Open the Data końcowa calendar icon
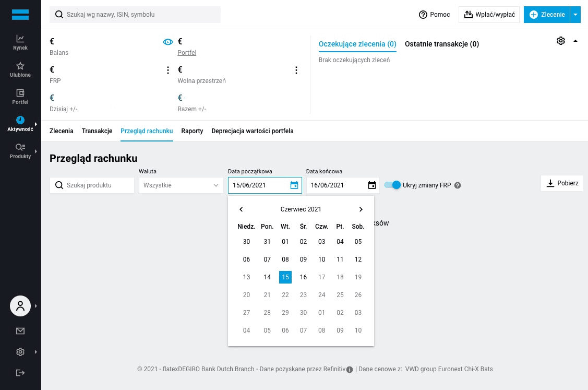The height and width of the screenshot is (390, 588). pyautogui.click(x=372, y=185)
